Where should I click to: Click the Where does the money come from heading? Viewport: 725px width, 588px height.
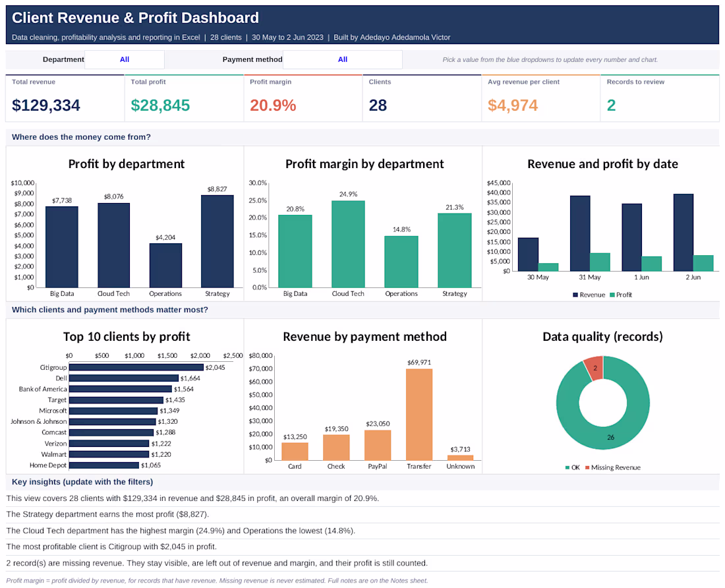click(x=81, y=137)
